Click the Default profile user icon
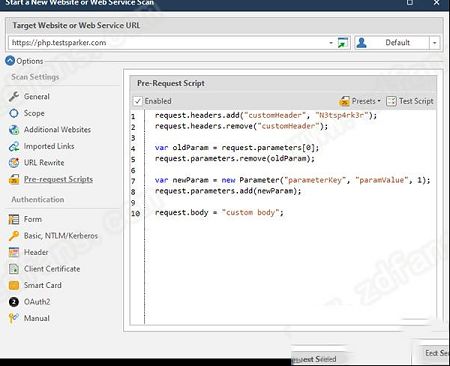Viewport: 450px width, 366px height. coord(361,43)
